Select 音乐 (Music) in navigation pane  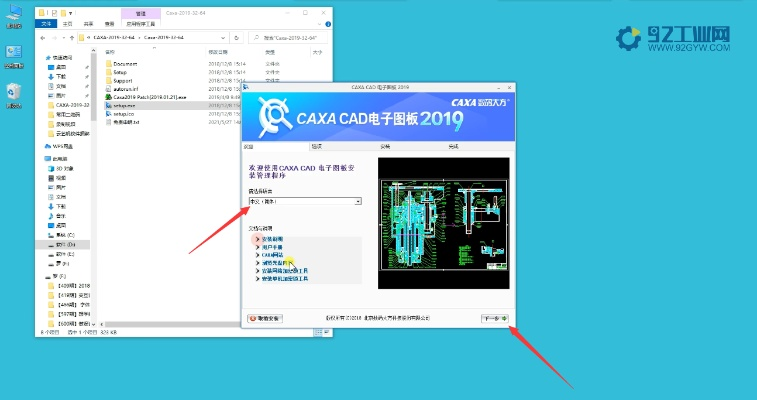pos(57,216)
